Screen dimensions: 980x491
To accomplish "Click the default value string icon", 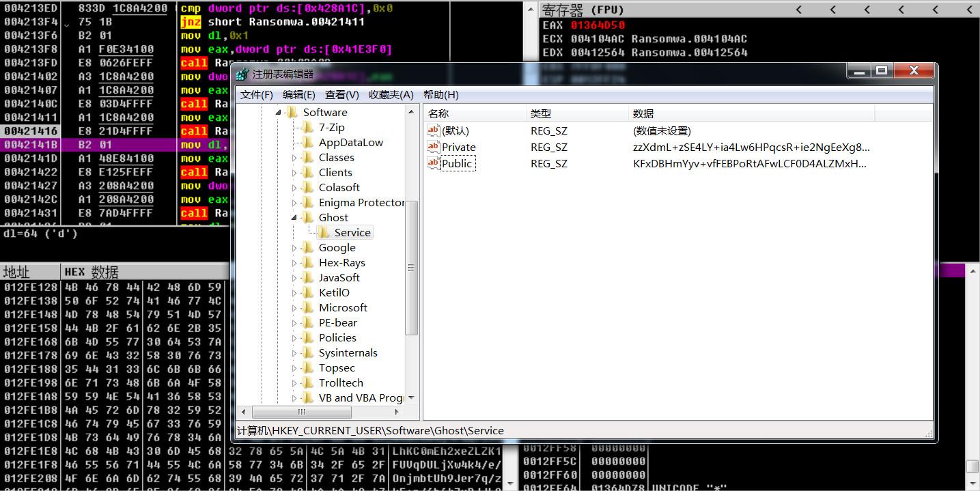I will tap(433, 130).
